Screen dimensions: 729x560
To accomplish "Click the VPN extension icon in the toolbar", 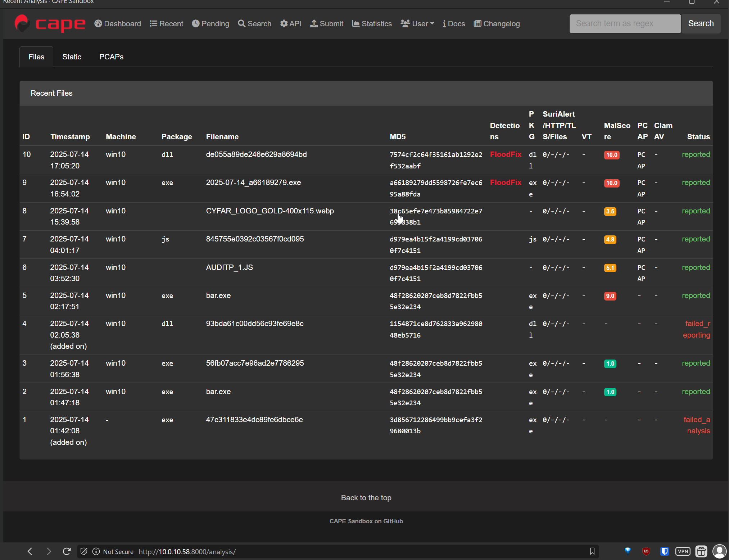I will pyautogui.click(x=683, y=551).
